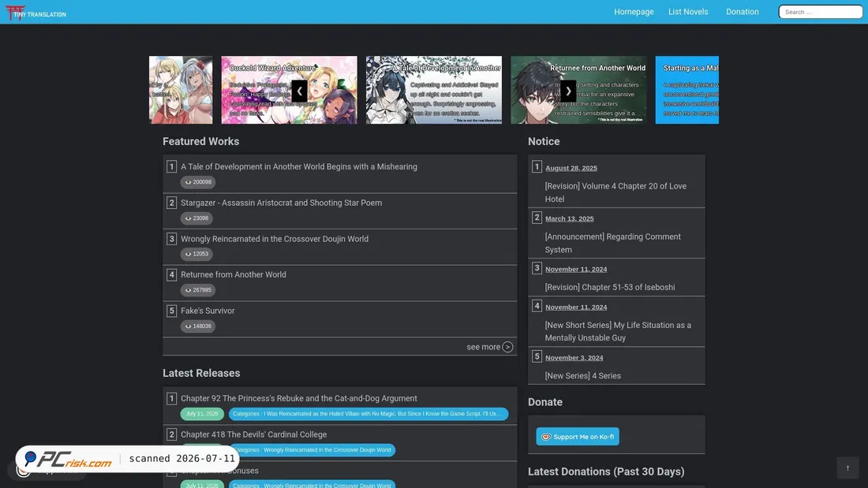Click the 23098 views badge

[x=196, y=218]
